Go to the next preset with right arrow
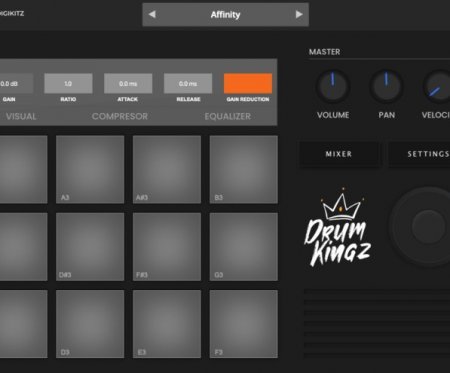Image resolution: width=450 pixels, height=373 pixels. 299,14
